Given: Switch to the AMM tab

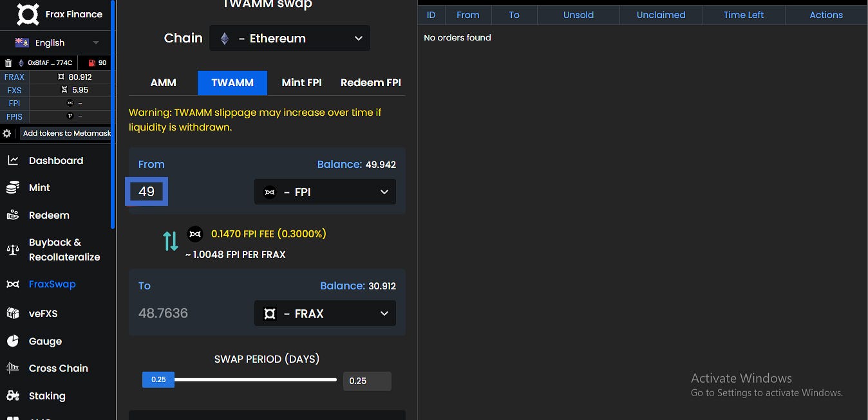Looking at the screenshot, I should point(164,82).
